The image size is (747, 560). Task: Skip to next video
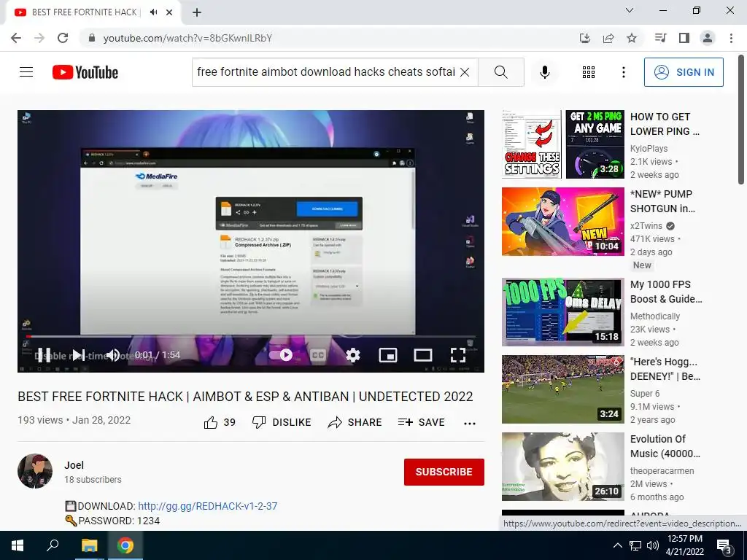[78, 355]
